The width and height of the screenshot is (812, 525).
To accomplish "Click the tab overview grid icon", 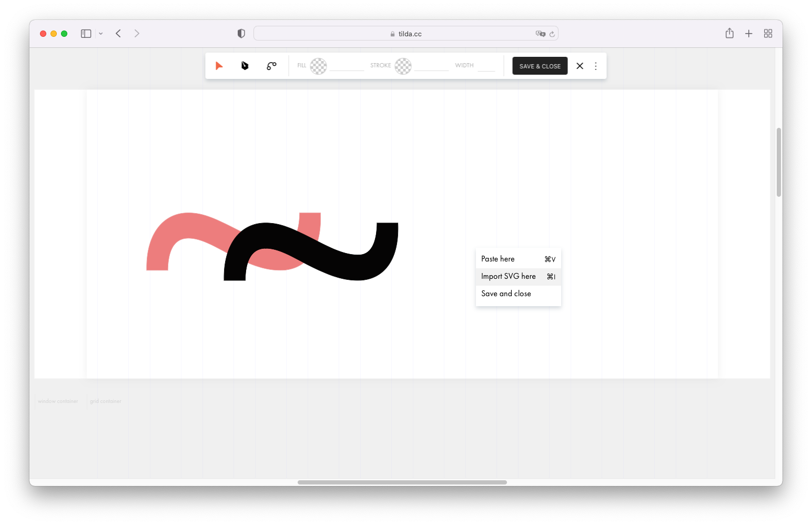I will (768, 33).
